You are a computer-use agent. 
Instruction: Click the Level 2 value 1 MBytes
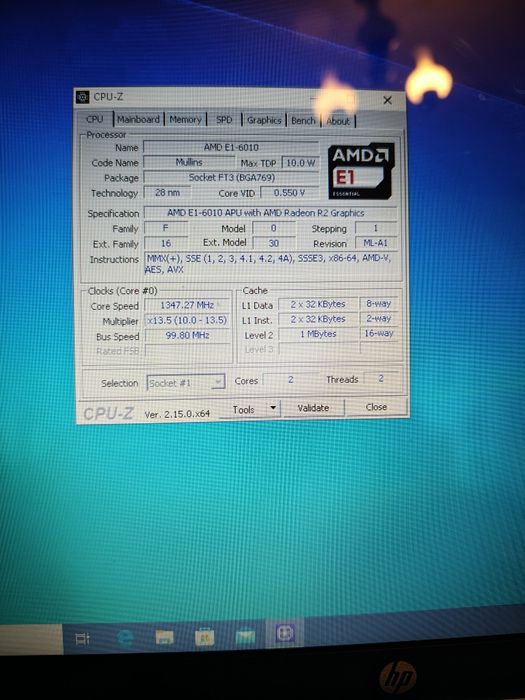(318, 334)
